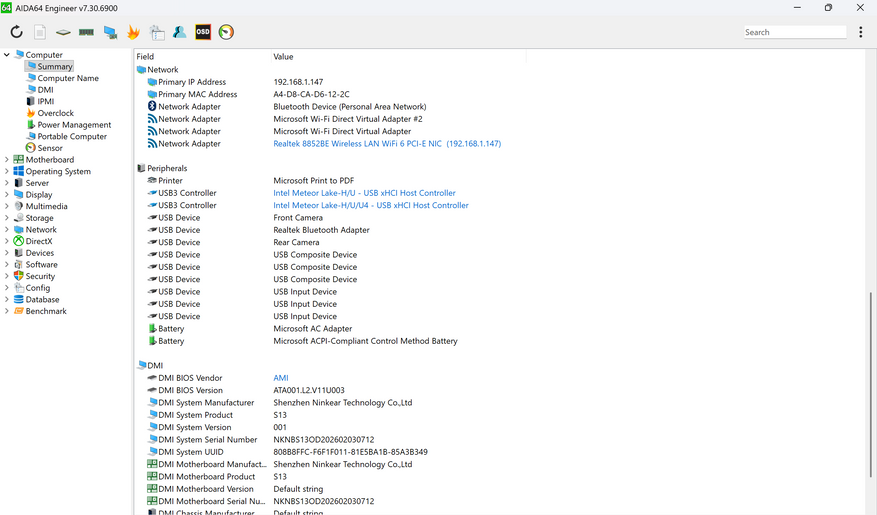
Task: Click the AMI BIOS vendor link
Action: tap(281, 378)
